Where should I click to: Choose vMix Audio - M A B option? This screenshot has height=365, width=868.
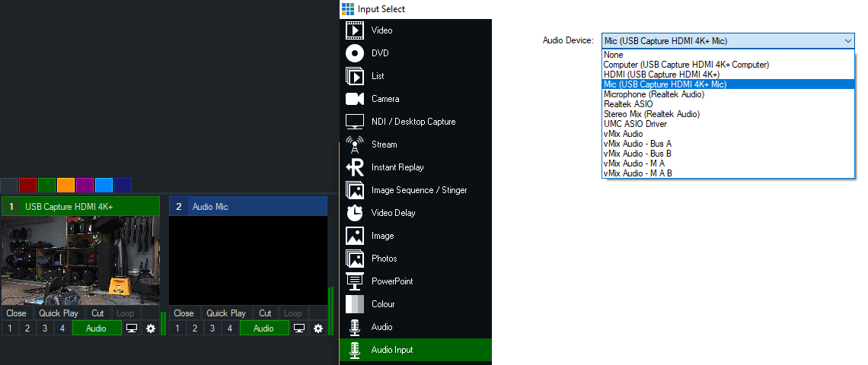coord(728,173)
